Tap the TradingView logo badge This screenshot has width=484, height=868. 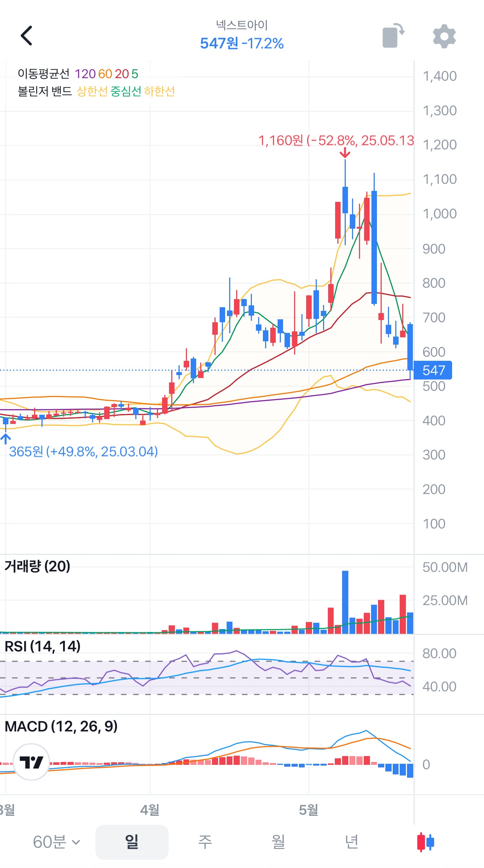tap(31, 762)
